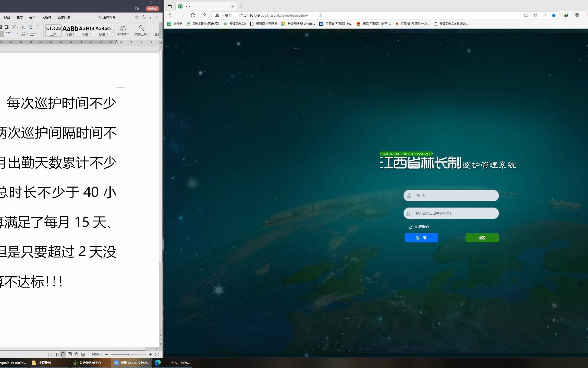
Task: Toggle the 记住密码 checkbox
Action: click(411, 227)
